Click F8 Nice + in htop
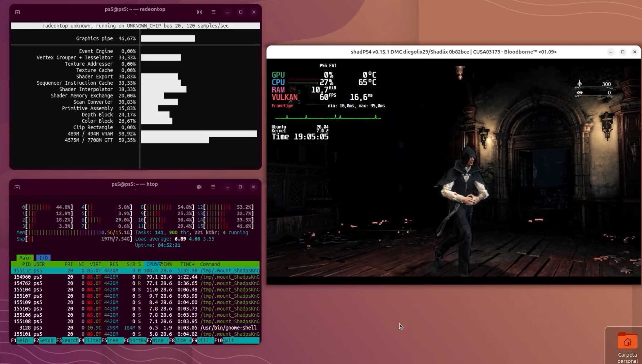642x364 pixels. click(180, 340)
